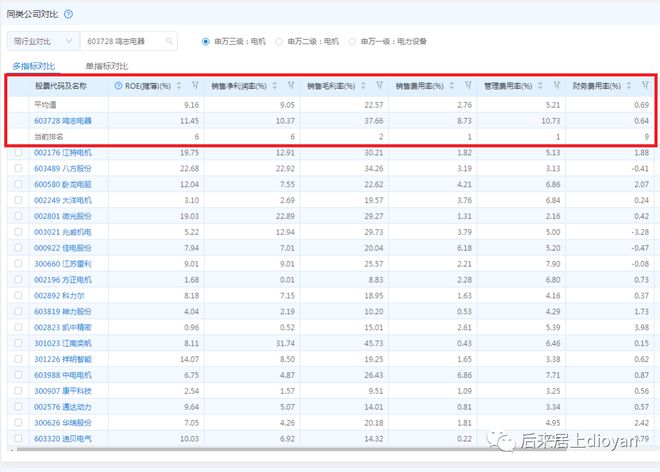Tick the checkbox for 002196 方正电机
The image size is (660, 472).
(19, 280)
